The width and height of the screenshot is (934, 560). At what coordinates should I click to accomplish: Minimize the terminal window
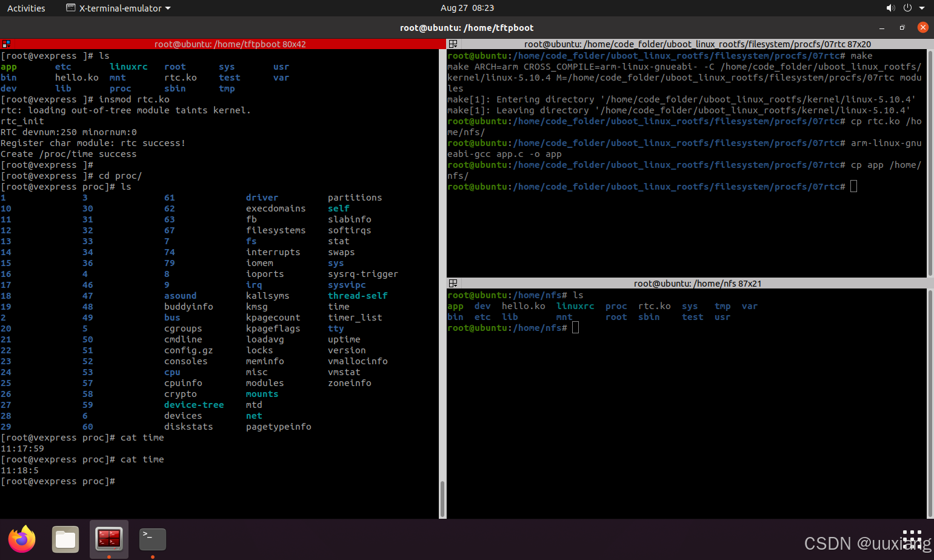[882, 28]
